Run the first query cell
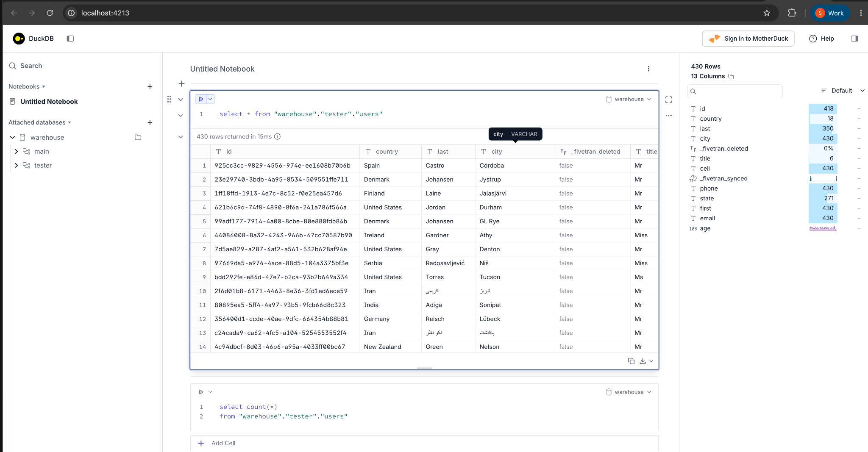 click(x=201, y=99)
